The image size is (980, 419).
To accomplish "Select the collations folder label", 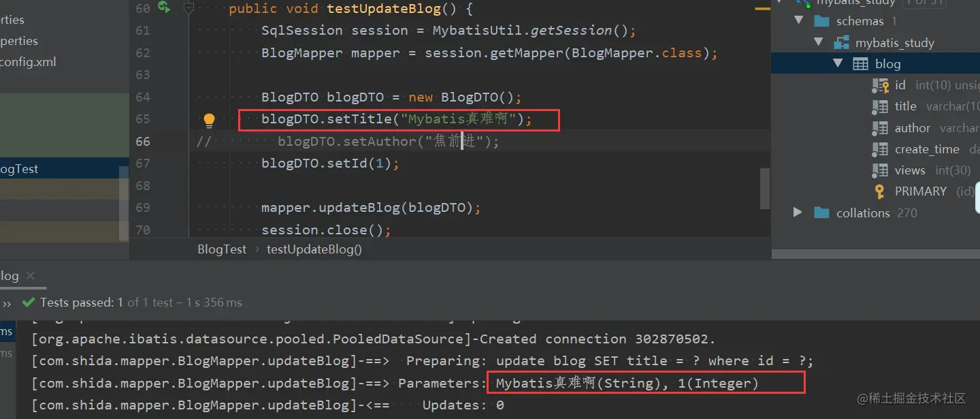I will [x=863, y=213].
